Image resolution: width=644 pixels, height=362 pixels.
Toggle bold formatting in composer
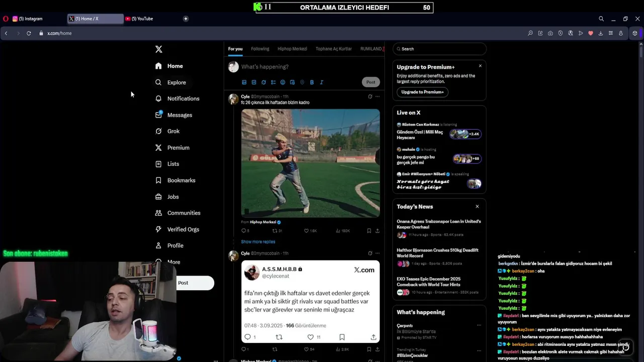point(312,82)
